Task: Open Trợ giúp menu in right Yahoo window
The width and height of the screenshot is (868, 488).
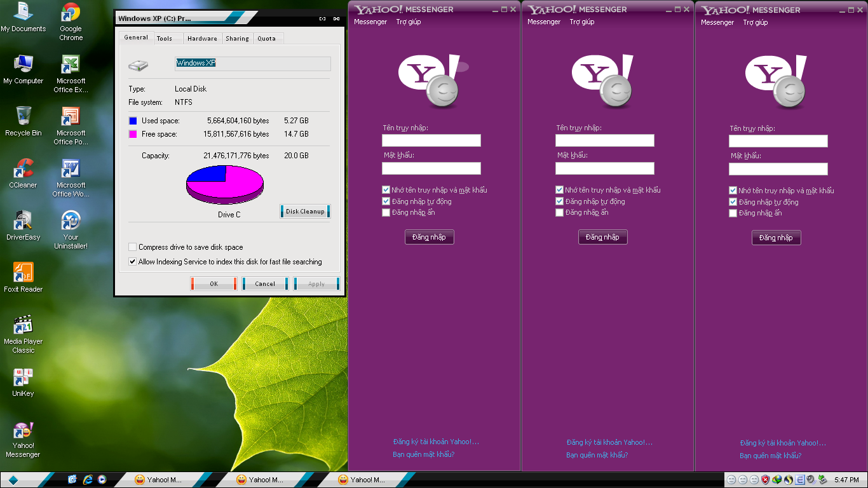Action: pos(756,22)
